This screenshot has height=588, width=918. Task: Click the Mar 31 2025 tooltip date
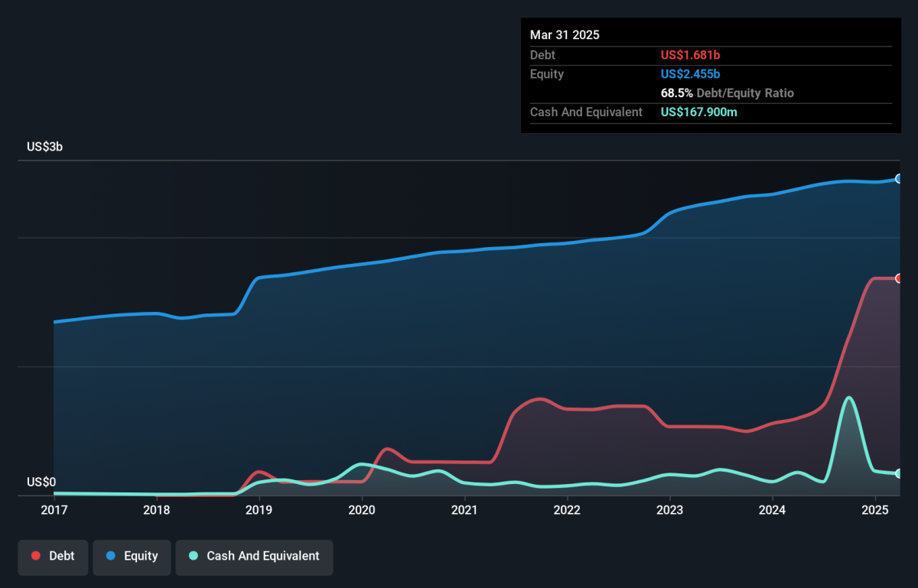pyautogui.click(x=565, y=35)
